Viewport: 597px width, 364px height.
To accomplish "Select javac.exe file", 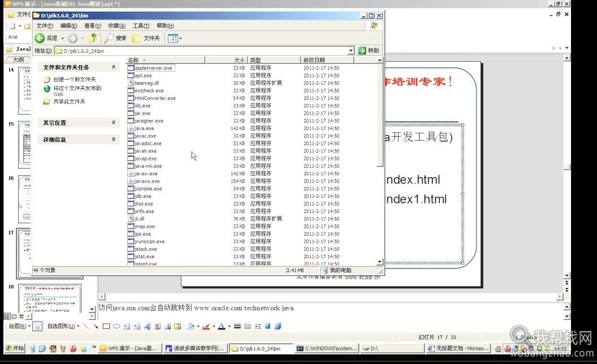I will click(x=145, y=136).
